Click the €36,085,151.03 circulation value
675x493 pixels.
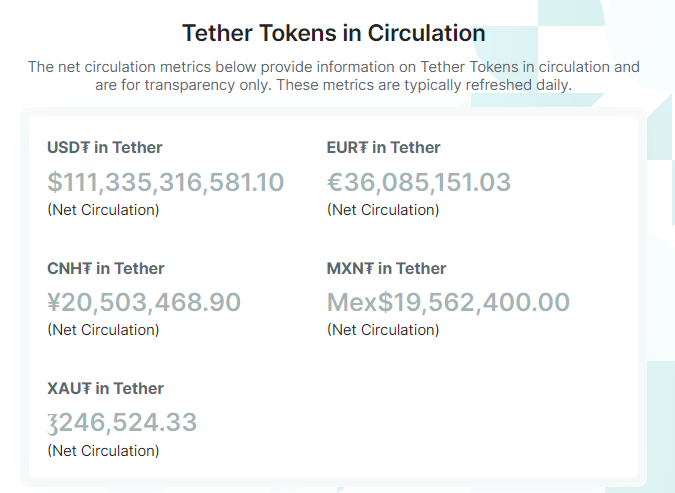click(419, 183)
